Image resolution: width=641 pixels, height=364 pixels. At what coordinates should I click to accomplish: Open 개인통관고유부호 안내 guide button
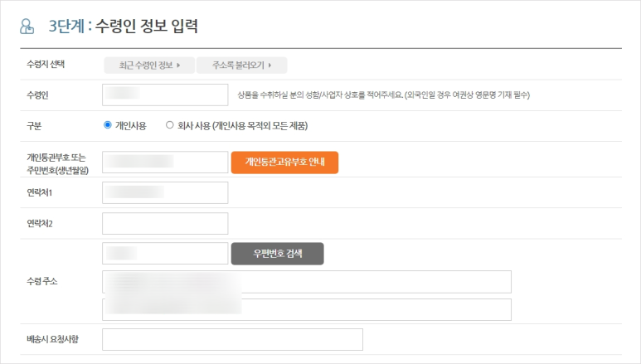pyautogui.click(x=284, y=163)
